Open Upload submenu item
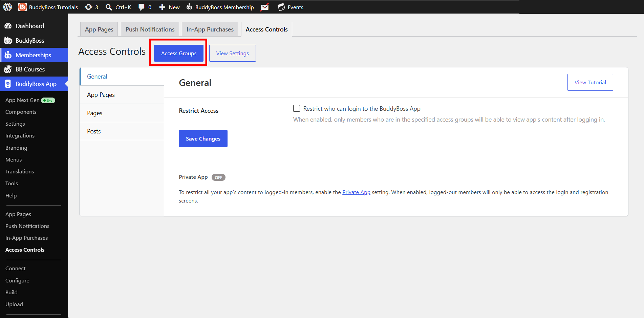Viewport: 644px width, 318px height. (14, 304)
